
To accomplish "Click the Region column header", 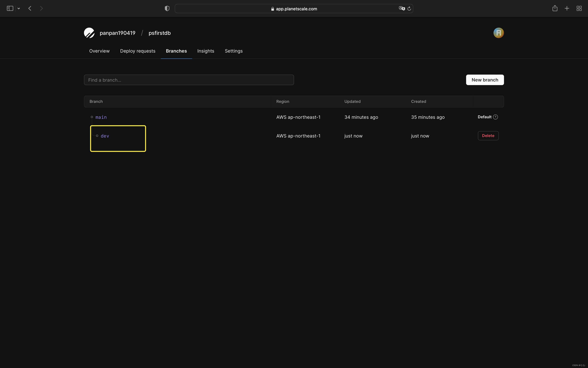I will pos(283,102).
